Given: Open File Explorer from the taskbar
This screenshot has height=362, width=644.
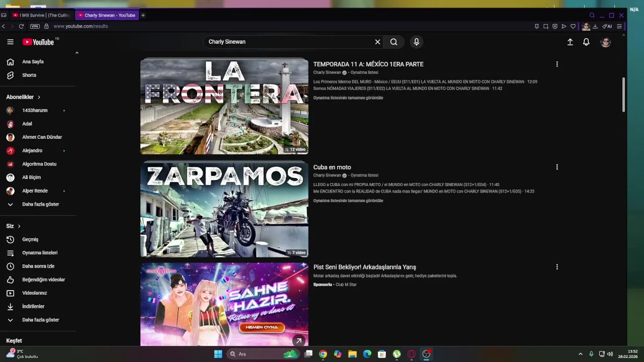Looking at the screenshot, I should pos(352,354).
